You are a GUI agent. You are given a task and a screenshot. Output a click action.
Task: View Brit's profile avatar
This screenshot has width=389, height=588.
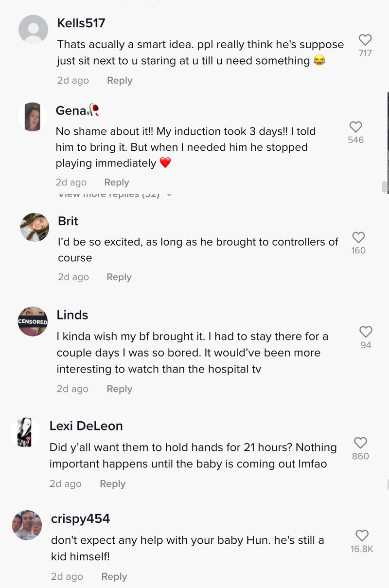(35, 227)
